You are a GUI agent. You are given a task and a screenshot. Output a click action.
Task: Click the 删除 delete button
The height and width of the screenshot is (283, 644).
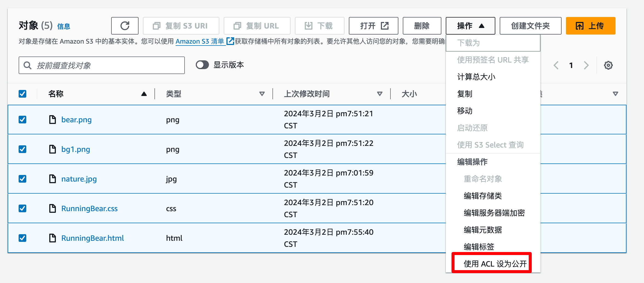click(x=422, y=26)
